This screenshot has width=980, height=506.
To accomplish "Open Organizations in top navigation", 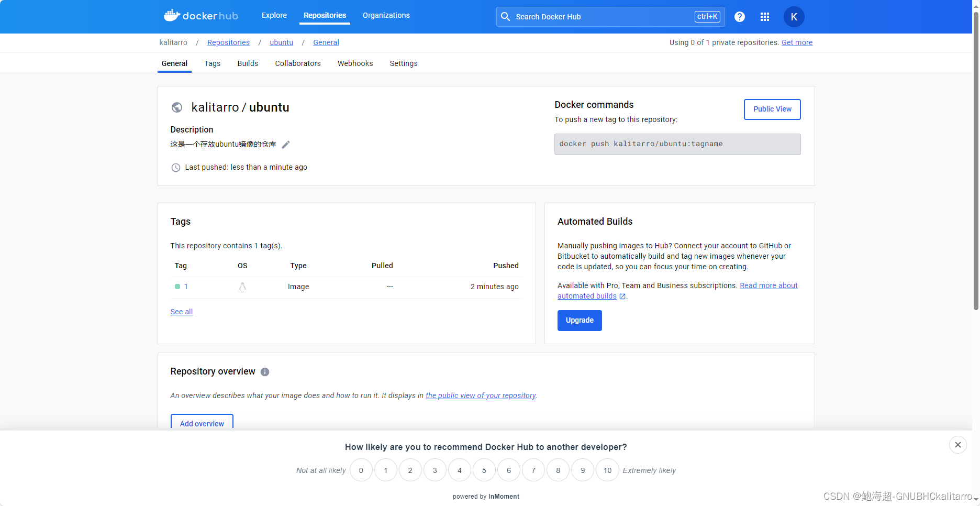I will click(x=386, y=15).
